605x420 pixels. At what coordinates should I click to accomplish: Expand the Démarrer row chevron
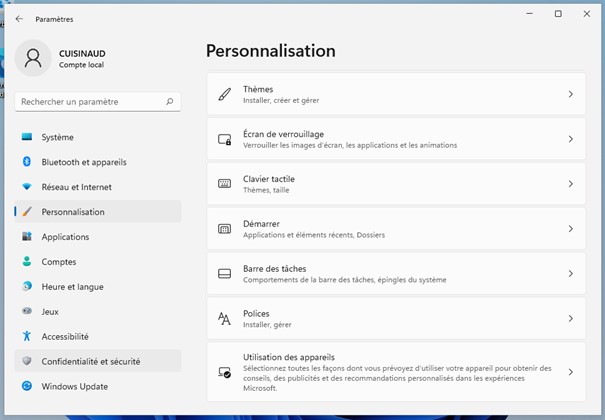[570, 229]
